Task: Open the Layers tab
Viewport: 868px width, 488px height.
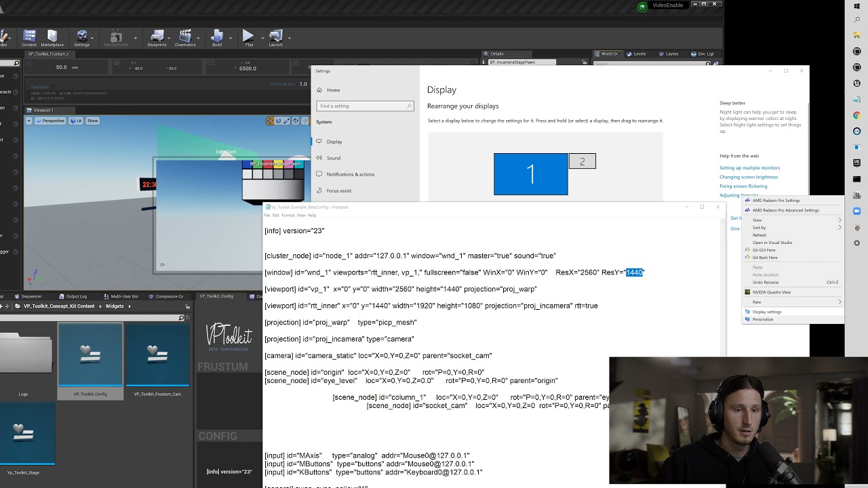Action: 670,54
